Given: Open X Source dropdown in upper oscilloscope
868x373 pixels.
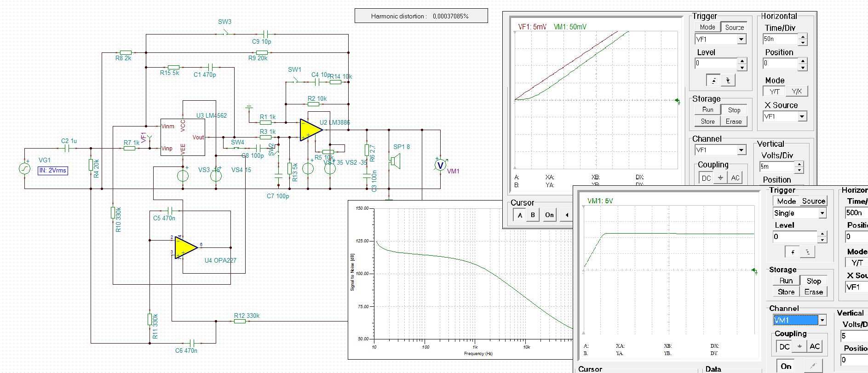Looking at the screenshot, I should pos(802,116).
